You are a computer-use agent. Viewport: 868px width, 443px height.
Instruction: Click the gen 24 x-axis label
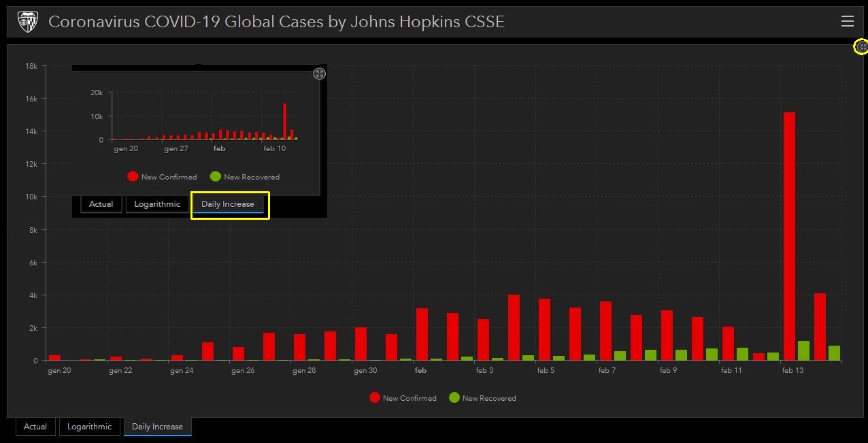(x=182, y=371)
